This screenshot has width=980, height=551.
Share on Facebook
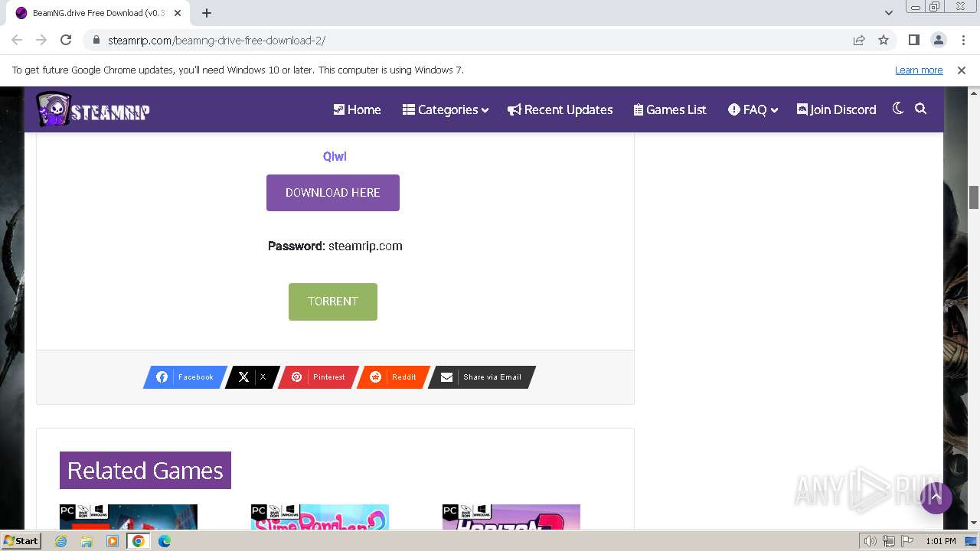point(185,377)
